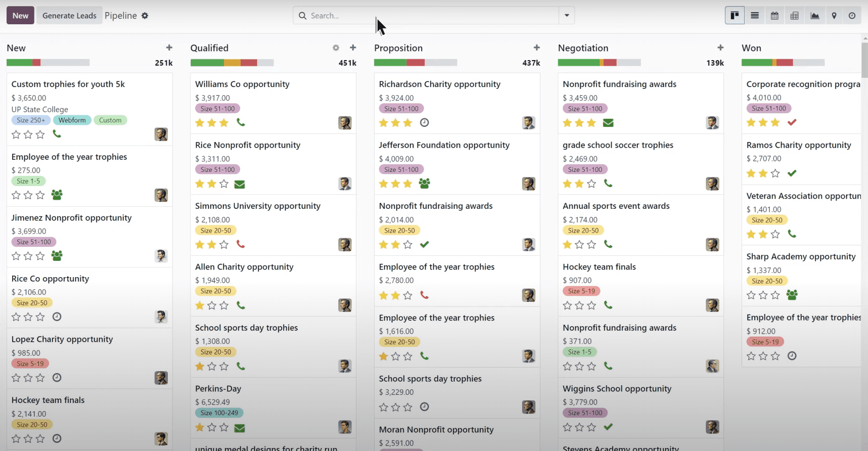Click Generate Leads button
This screenshot has height=451, width=868.
click(x=69, y=16)
